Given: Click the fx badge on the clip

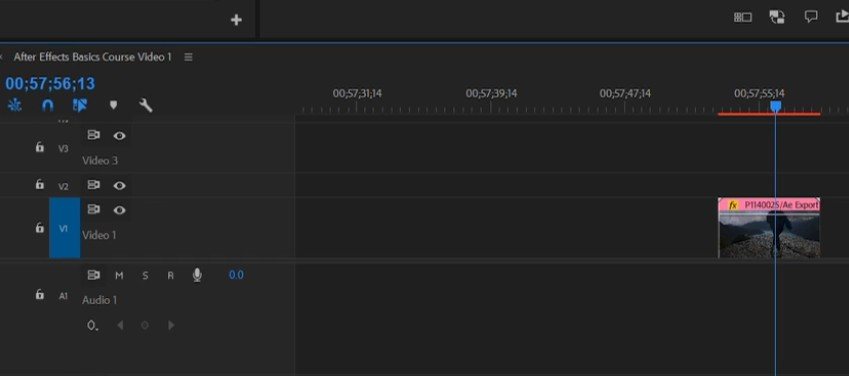Looking at the screenshot, I should point(733,205).
